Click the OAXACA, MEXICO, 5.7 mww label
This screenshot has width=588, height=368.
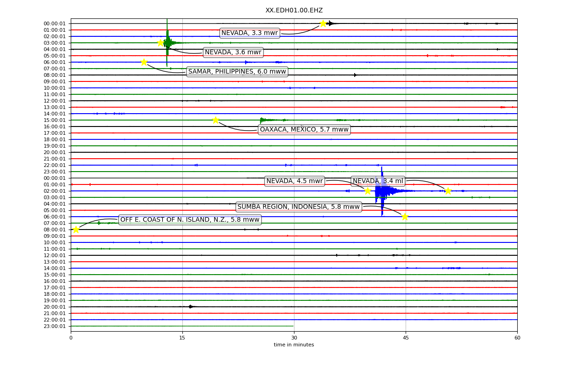click(x=304, y=129)
